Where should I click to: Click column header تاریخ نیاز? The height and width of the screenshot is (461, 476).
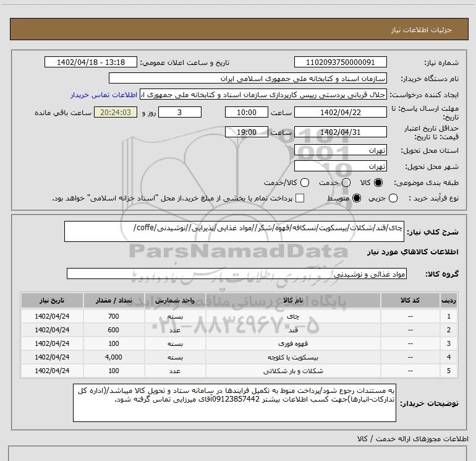(x=52, y=301)
